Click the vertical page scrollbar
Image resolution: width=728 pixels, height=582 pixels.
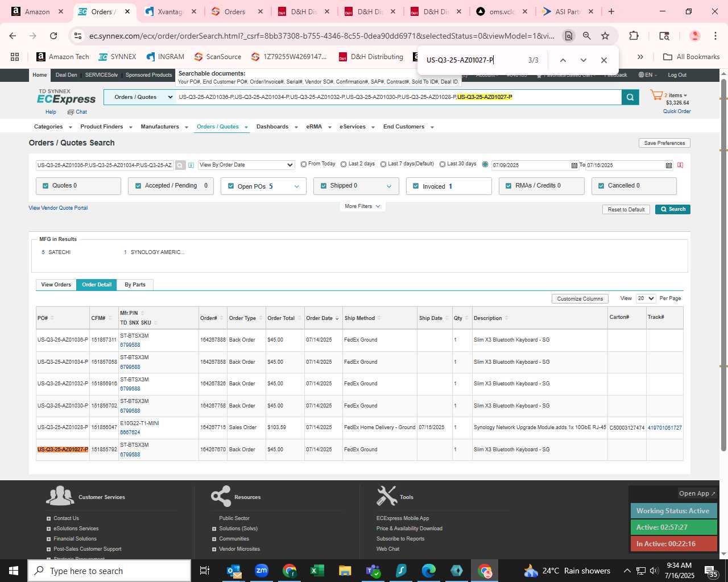(x=723, y=264)
